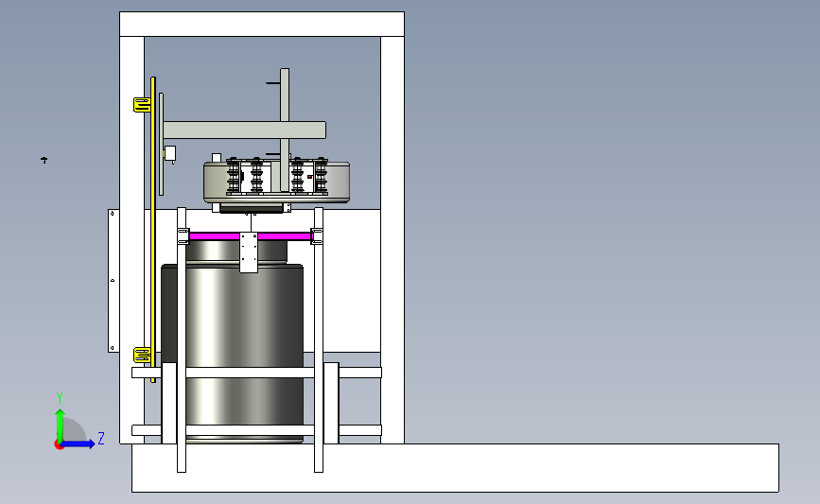Select the left side panel with mounting holes
The image size is (820, 504).
(x=113, y=281)
